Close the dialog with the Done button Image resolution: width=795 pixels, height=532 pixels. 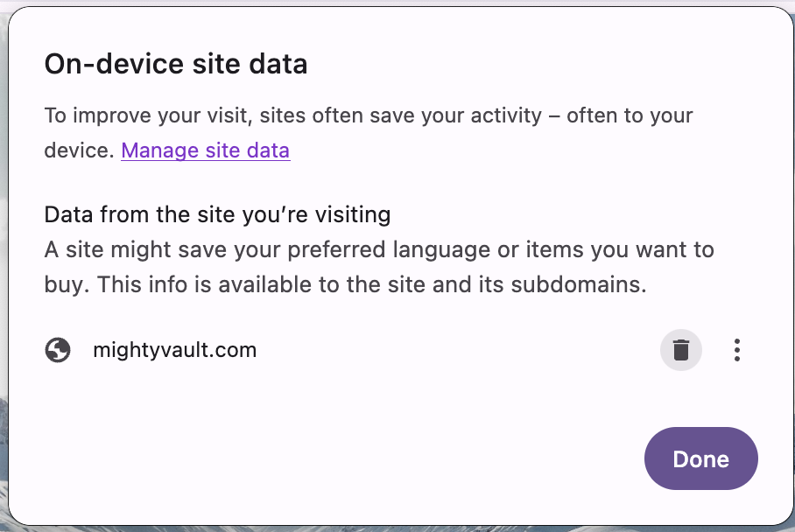(x=700, y=458)
